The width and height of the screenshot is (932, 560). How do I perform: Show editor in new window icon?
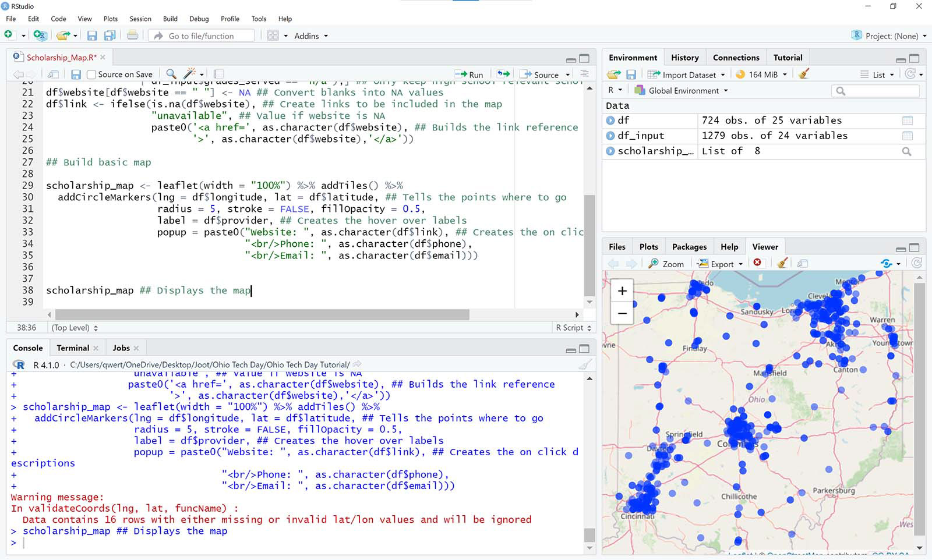[x=53, y=75]
